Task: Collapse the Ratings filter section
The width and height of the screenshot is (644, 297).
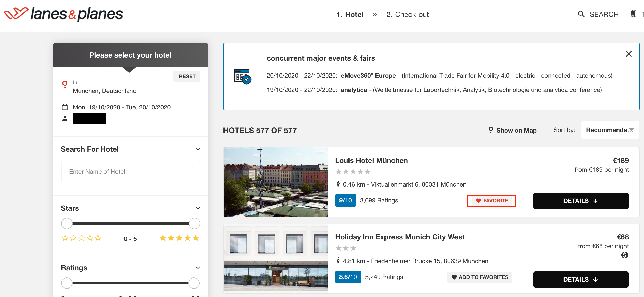Action: point(198,268)
